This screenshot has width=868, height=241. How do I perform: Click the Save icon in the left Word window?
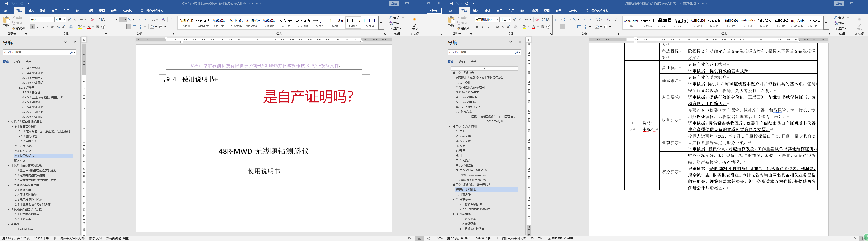click(x=6, y=3)
